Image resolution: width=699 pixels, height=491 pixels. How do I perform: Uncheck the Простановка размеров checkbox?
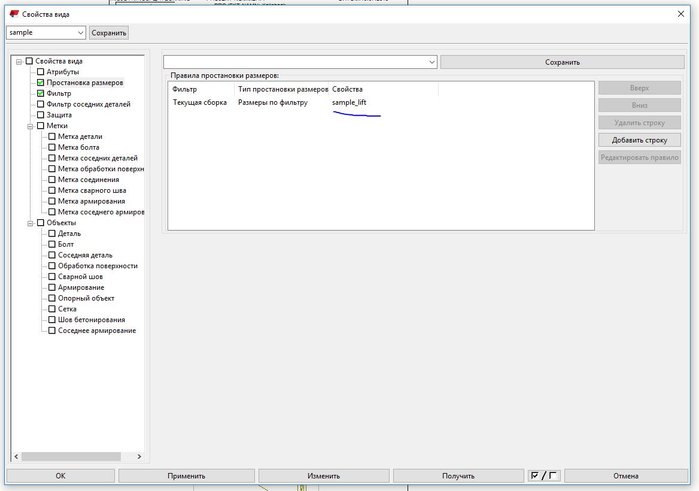41,83
